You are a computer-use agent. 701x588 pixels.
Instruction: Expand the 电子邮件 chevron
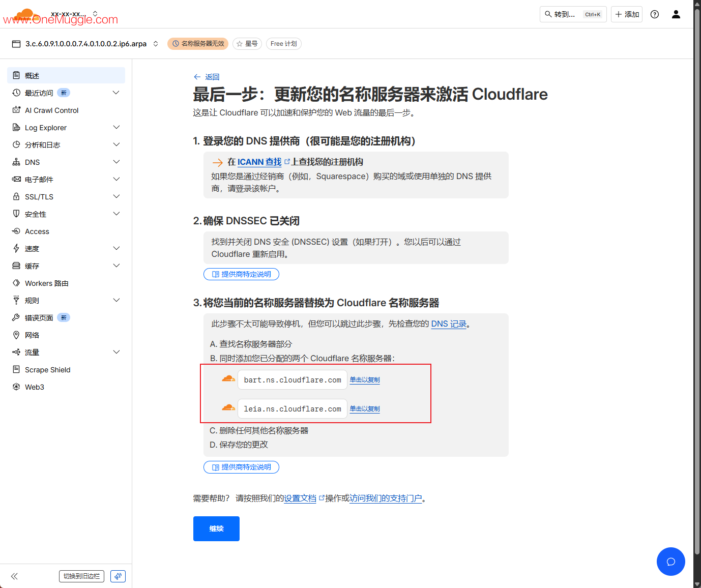click(116, 179)
